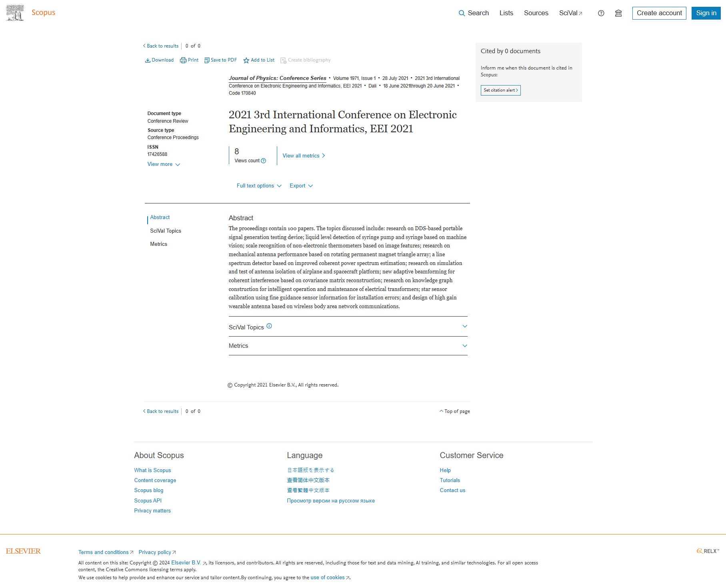
Task: Click the Save to PDF icon
Action: pyautogui.click(x=207, y=60)
